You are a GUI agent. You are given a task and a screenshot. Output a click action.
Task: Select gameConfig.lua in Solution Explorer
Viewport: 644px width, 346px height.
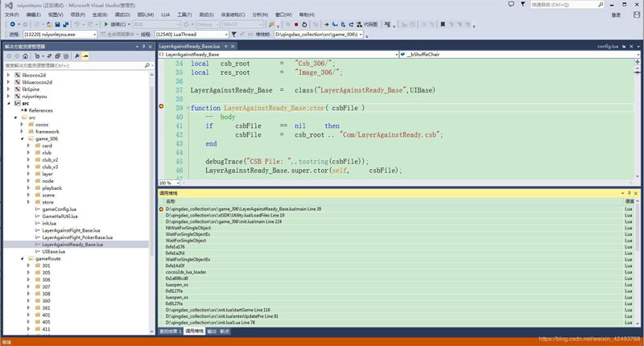[59, 209]
